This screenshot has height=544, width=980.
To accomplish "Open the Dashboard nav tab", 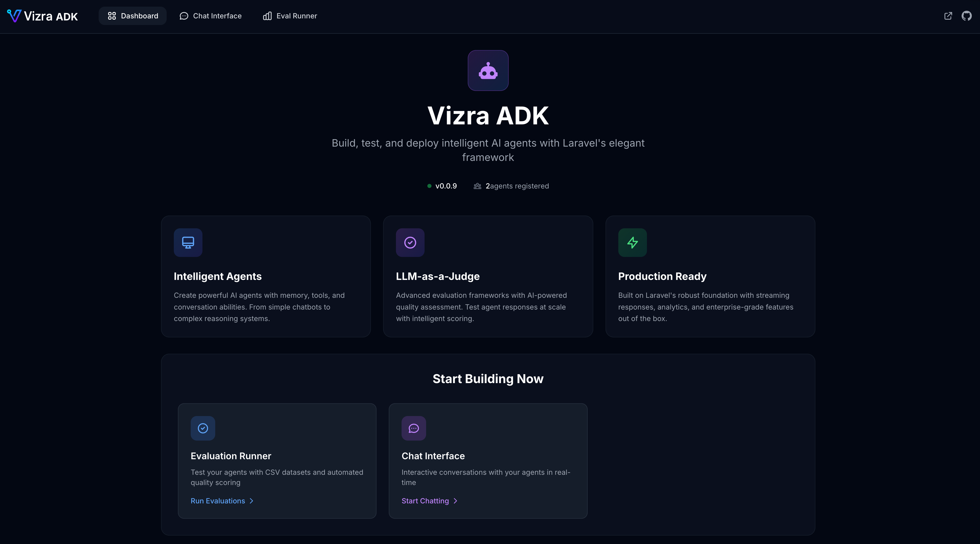I will 132,16.
